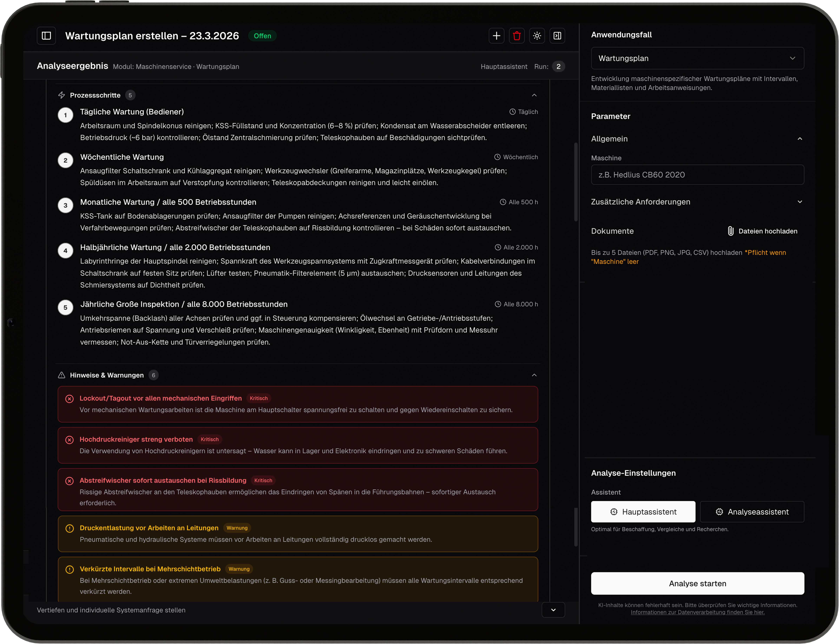
Task: Collapse the right panel with the toolbar icon
Action: pos(557,36)
